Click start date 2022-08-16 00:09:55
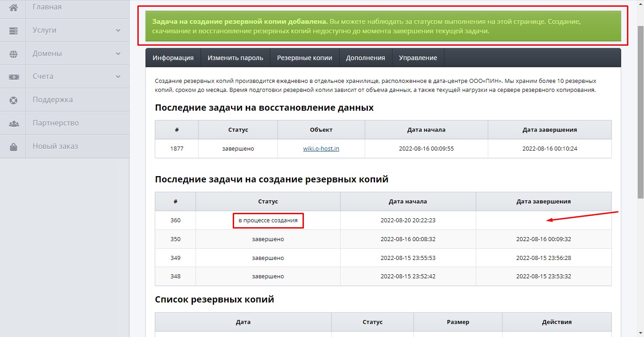 coord(426,148)
